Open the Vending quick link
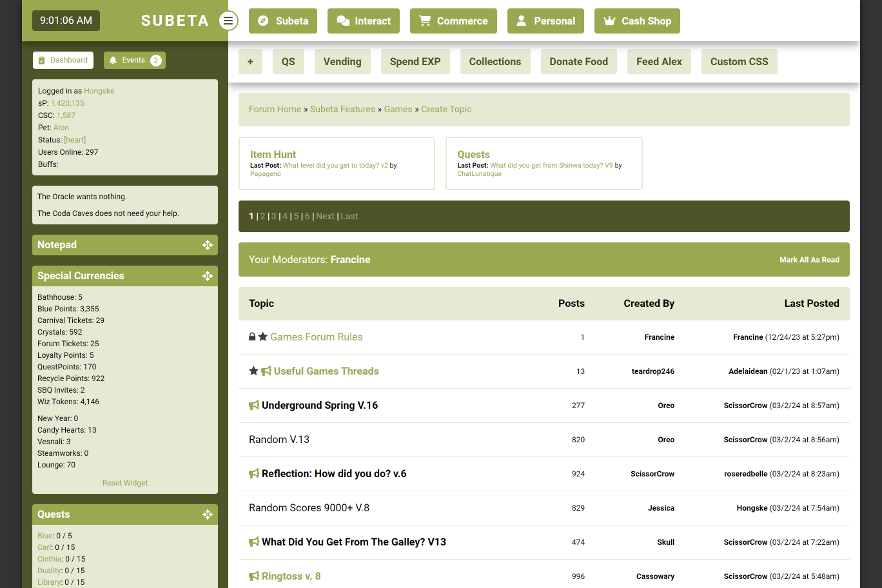882x588 pixels. (342, 62)
